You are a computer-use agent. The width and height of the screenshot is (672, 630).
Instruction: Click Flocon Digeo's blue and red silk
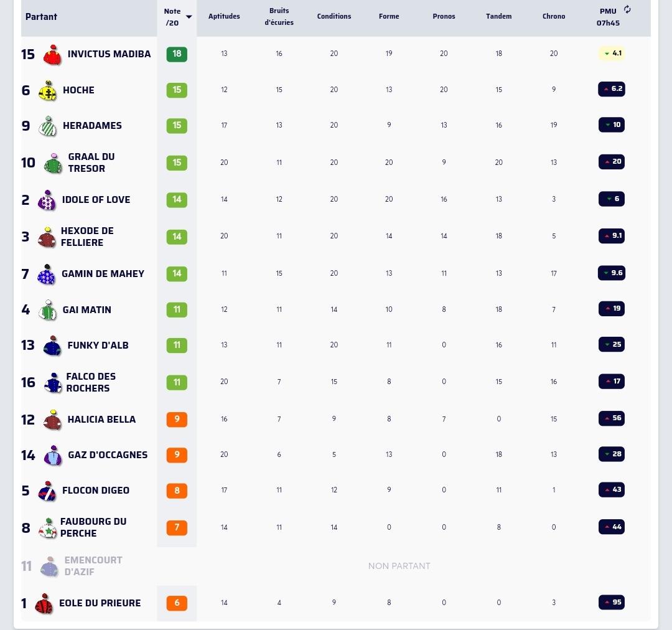(47, 491)
